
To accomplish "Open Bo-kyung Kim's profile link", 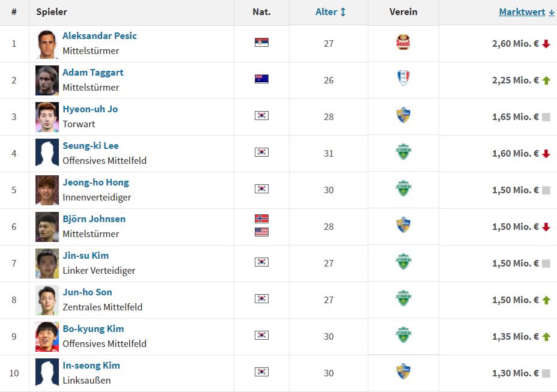I will point(93,329).
